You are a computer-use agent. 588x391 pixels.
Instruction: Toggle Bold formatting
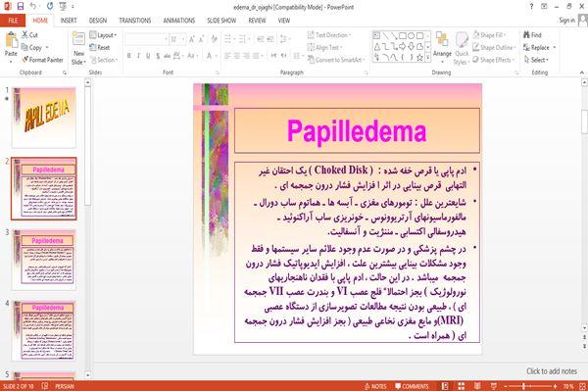point(129,56)
